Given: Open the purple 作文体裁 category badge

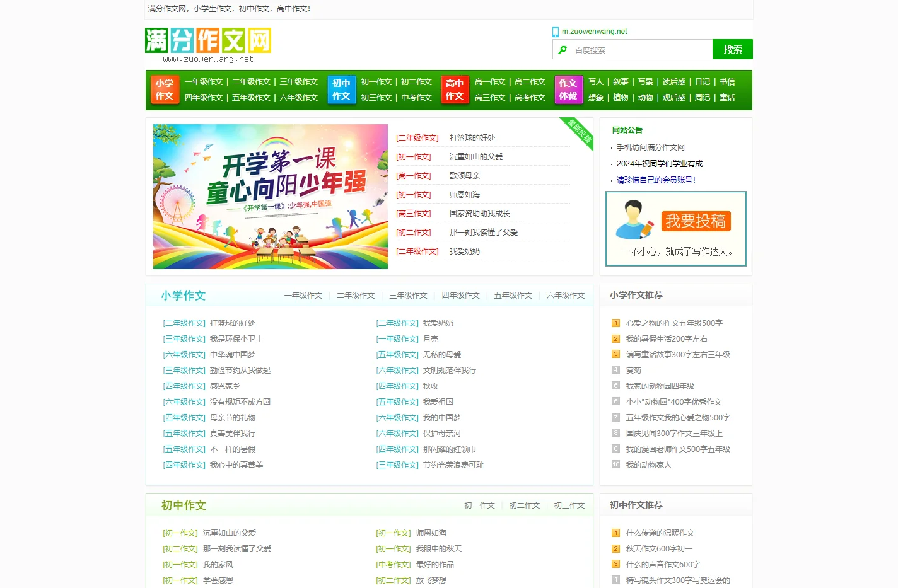Looking at the screenshot, I should (x=568, y=89).
